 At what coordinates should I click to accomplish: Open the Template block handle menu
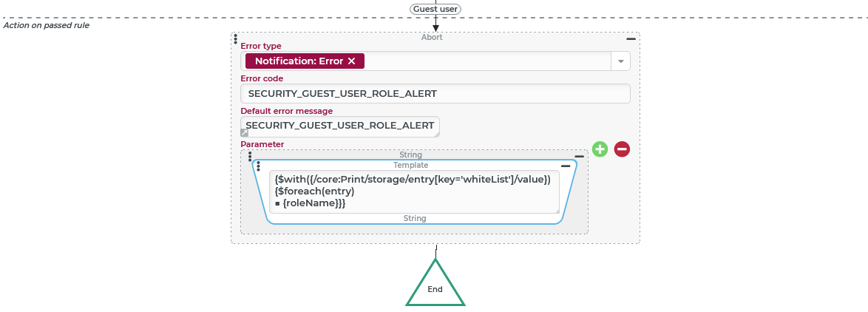[259, 166]
